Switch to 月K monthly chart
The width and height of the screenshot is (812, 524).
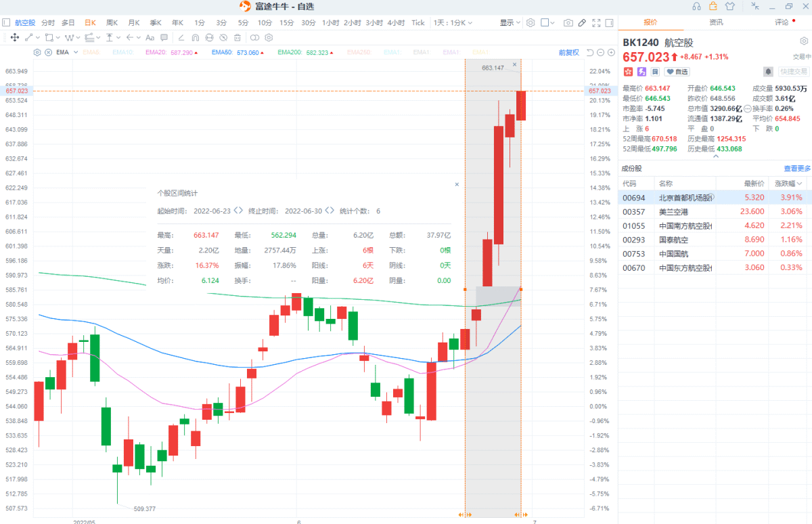(134, 22)
